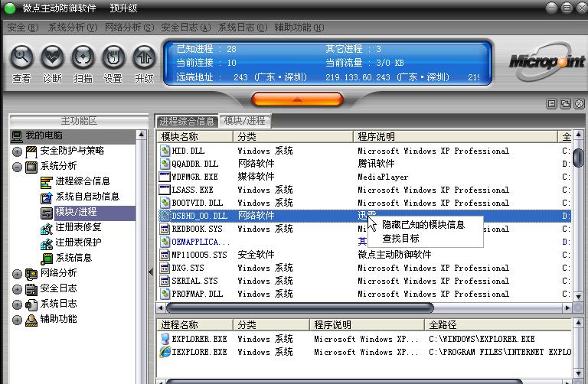The image size is (588, 384).
Task: Click the LSASS.EXE window icon
Action: pyautogui.click(x=165, y=190)
